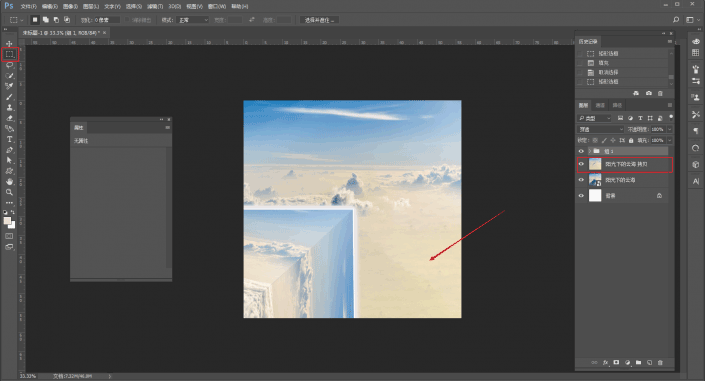Open the History panel menu icon

669,41
